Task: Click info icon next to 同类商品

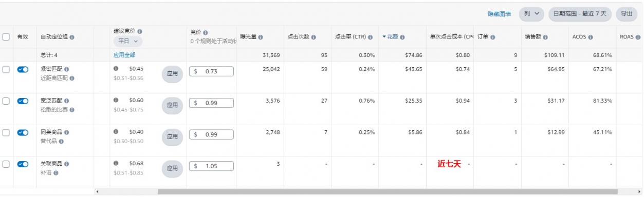Action: tap(67, 132)
